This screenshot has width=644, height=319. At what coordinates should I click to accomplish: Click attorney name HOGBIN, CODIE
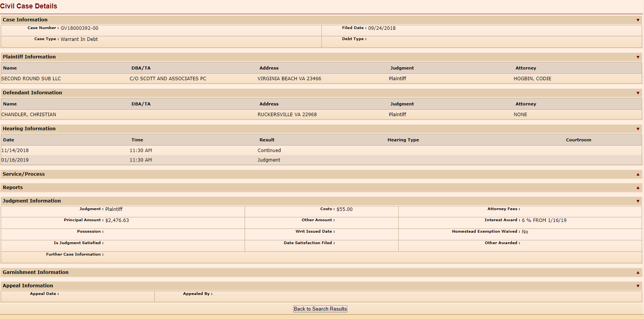point(532,79)
